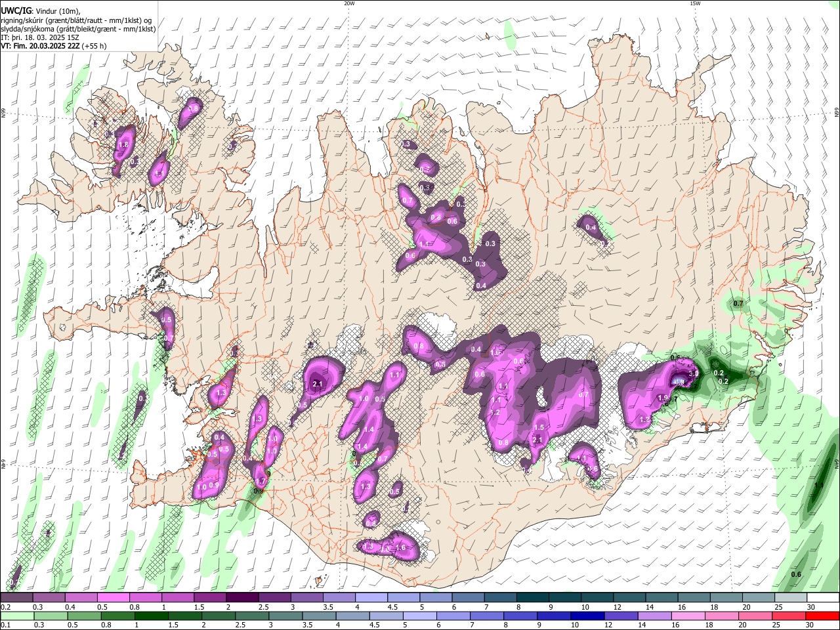Click the 0.6 rain value offshore bottom right
840x630 pixels.
(x=796, y=574)
